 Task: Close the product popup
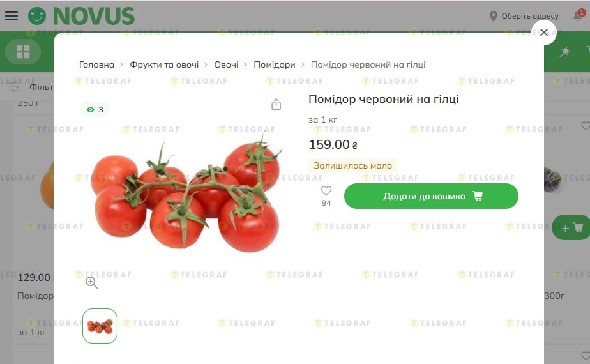pyautogui.click(x=544, y=33)
